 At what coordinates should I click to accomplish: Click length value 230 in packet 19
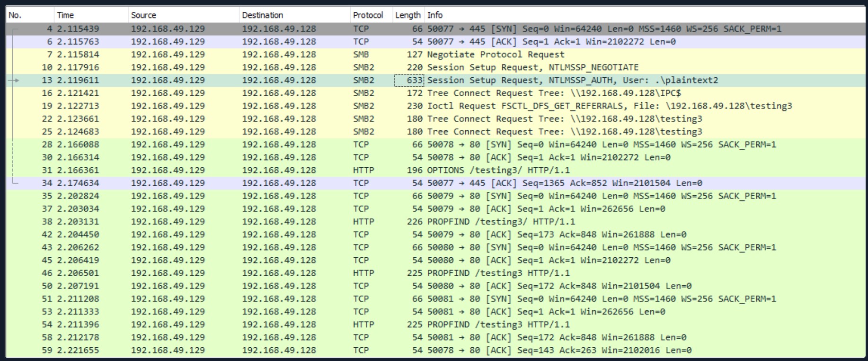tap(415, 106)
